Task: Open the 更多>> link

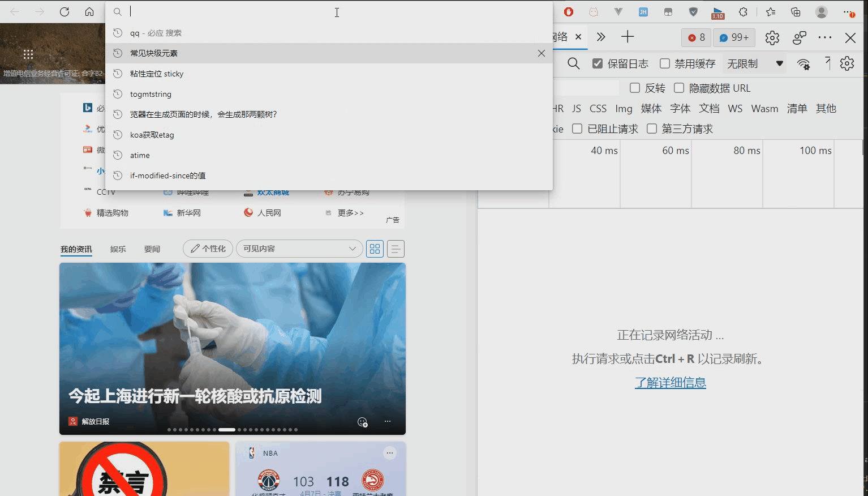Action: [351, 213]
